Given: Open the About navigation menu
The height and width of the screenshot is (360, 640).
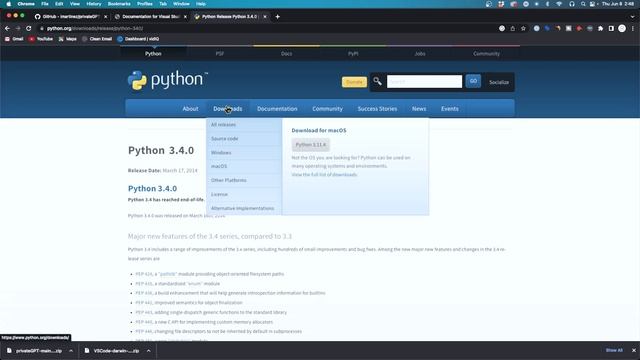Looking at the screenshot, I should pyautogui.click(x=190, y=109).
